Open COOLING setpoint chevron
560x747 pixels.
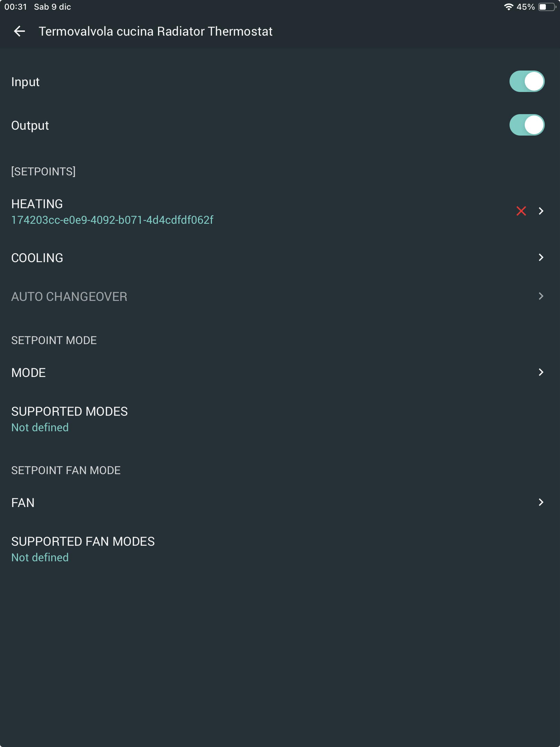tap(541, 257)
